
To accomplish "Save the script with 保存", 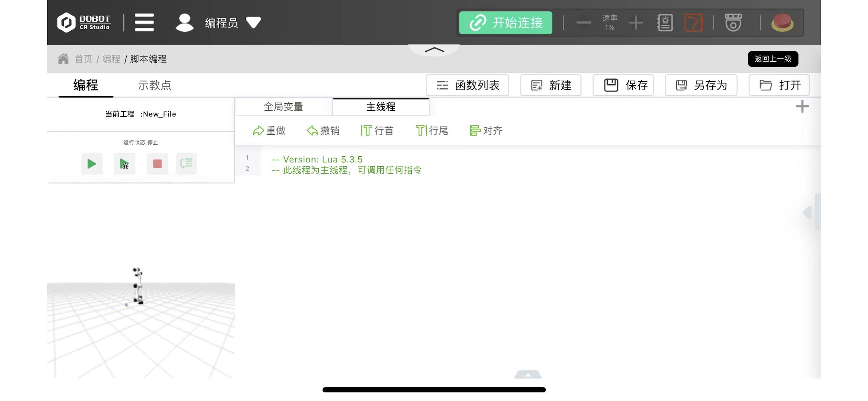I will pyautogui.click(x=623, y=85).
